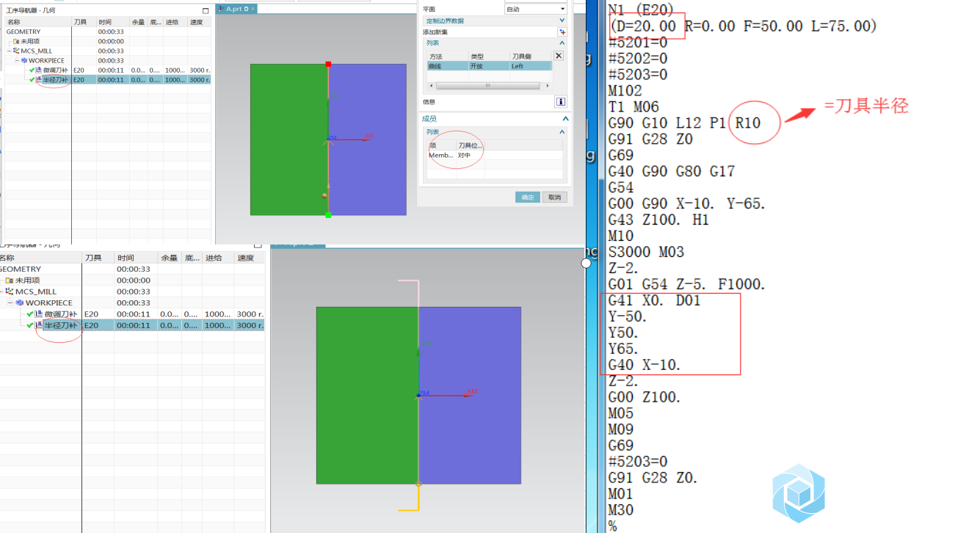Viewport: 980px width, 533px height.
Task: Click MCS_MILL coordinate icon in upper navigator
Action: (16, 51)
